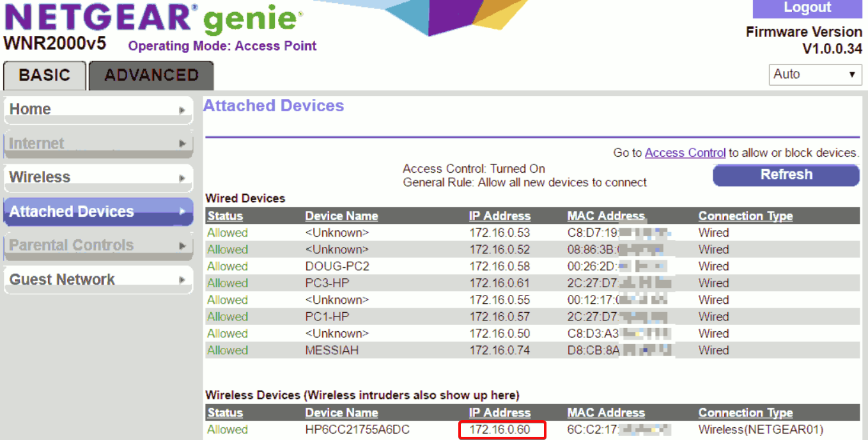Select Attached Devices in the sidebar
Image resolution: width=868 pixels, height=440 pixels.
[x=98, y=212]
